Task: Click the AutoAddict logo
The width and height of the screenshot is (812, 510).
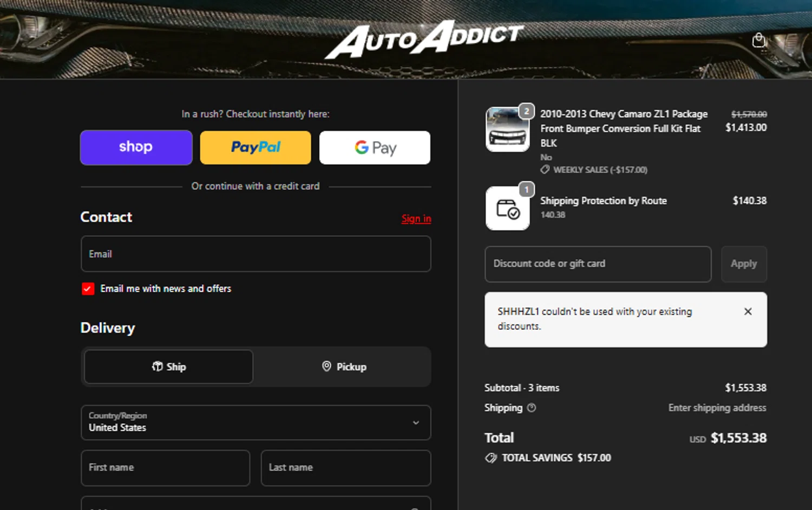Action: [424, 39]
